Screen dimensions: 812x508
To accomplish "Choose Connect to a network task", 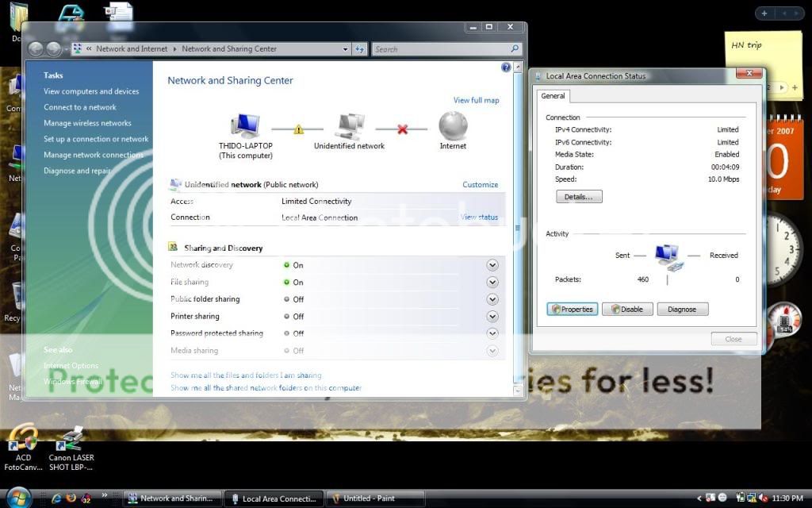I will point(80,107).
